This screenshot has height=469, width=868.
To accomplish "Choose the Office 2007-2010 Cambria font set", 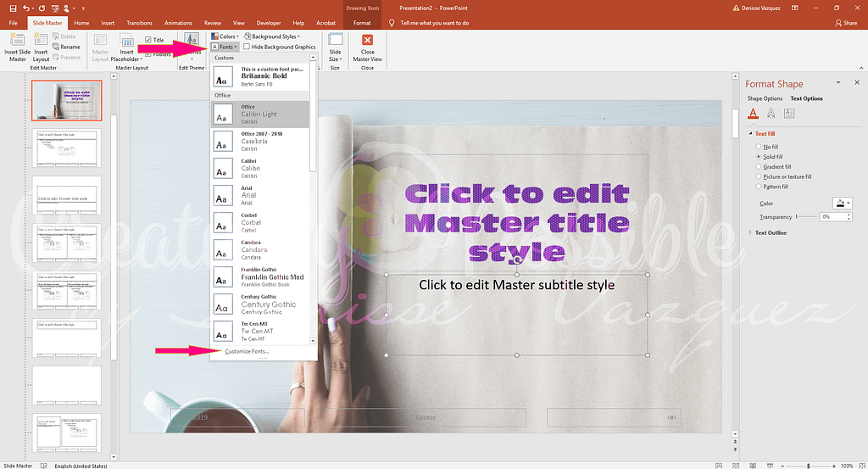I will tap(259, 142).
